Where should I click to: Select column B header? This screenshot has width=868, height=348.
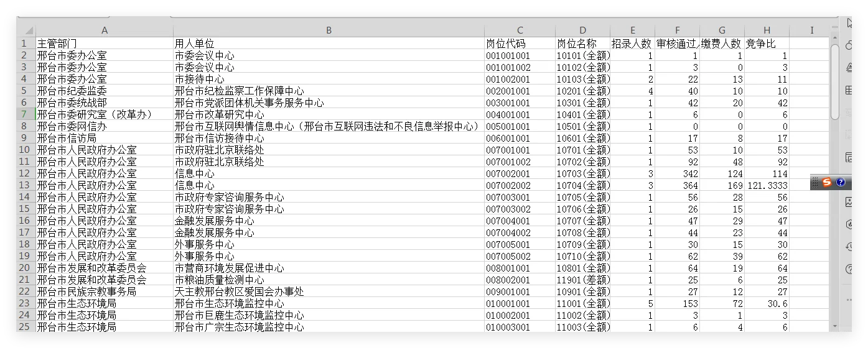click(x=329, y=30)
